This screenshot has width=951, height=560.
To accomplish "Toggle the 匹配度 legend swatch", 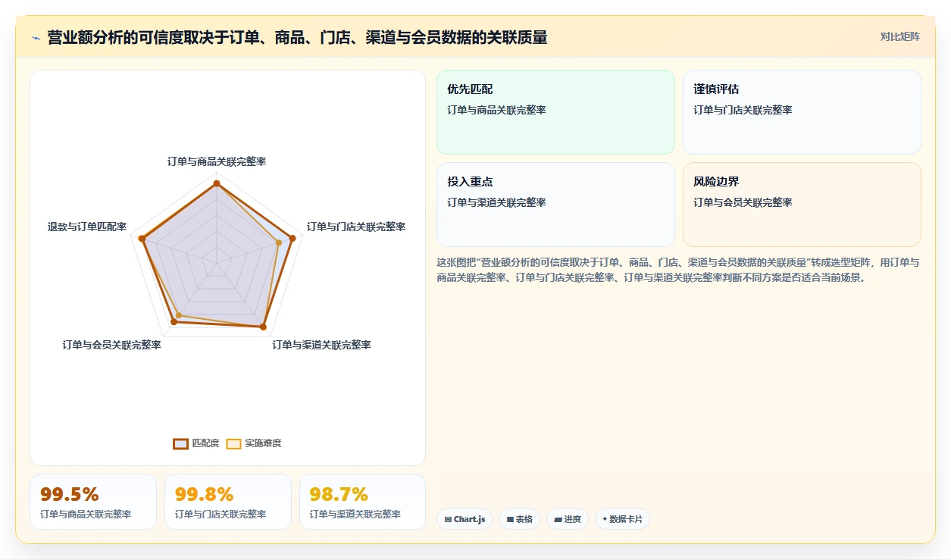I will (180, 443).
